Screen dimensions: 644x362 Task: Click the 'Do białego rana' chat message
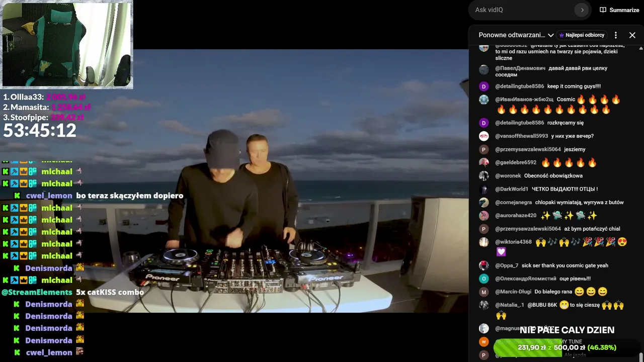tap(552, 292)
